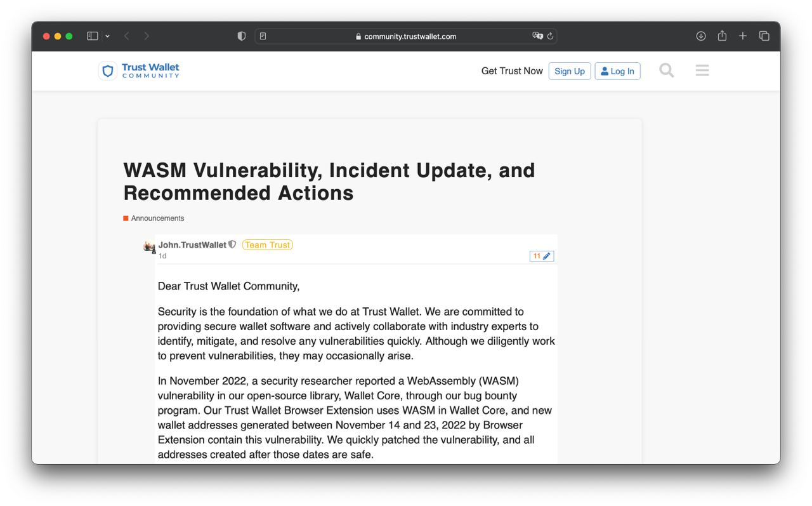Select the community.trustwallet.com address field
The image size is (812, 506).
tap(406, 36)
